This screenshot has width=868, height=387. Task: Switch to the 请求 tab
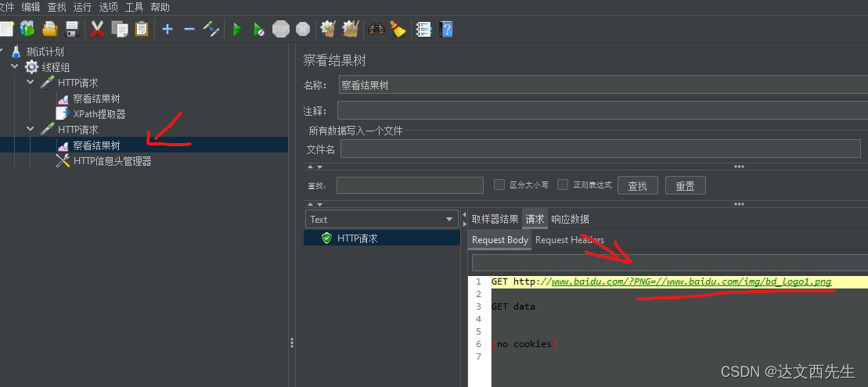535,219
